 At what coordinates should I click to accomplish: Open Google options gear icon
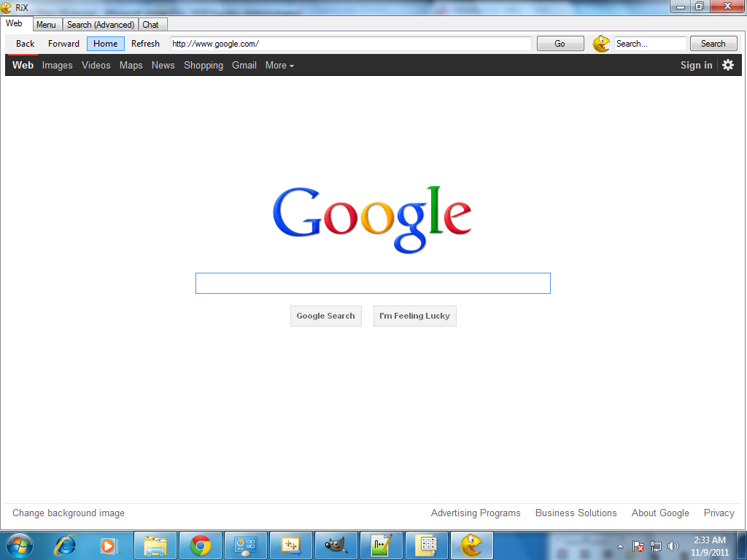click(728, 65)
